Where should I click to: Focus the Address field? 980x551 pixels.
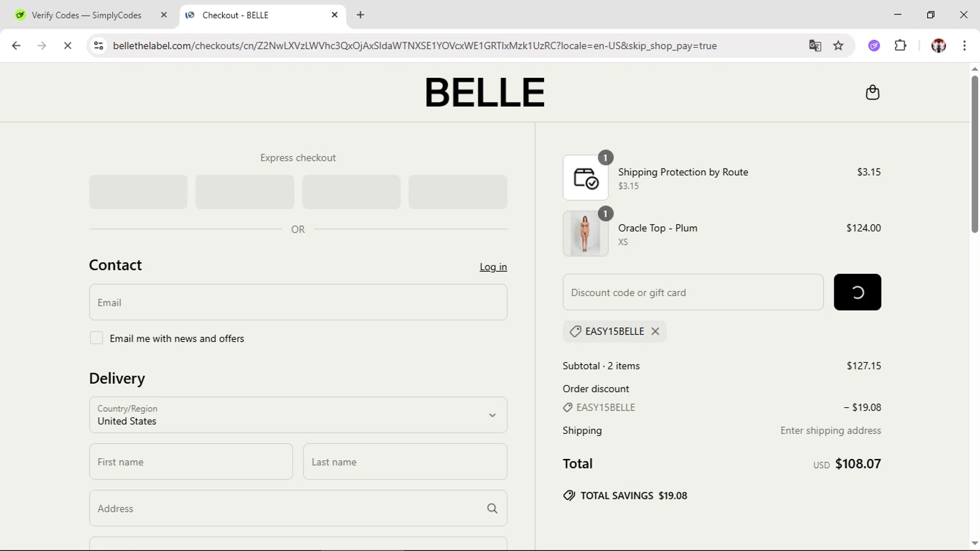pos(298,509)
